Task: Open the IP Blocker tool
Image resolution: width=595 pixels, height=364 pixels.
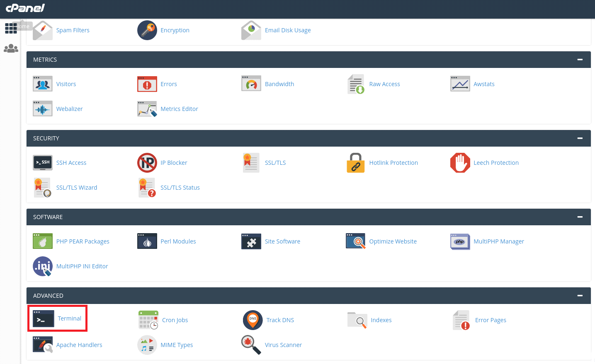Action: pos(147,162)
